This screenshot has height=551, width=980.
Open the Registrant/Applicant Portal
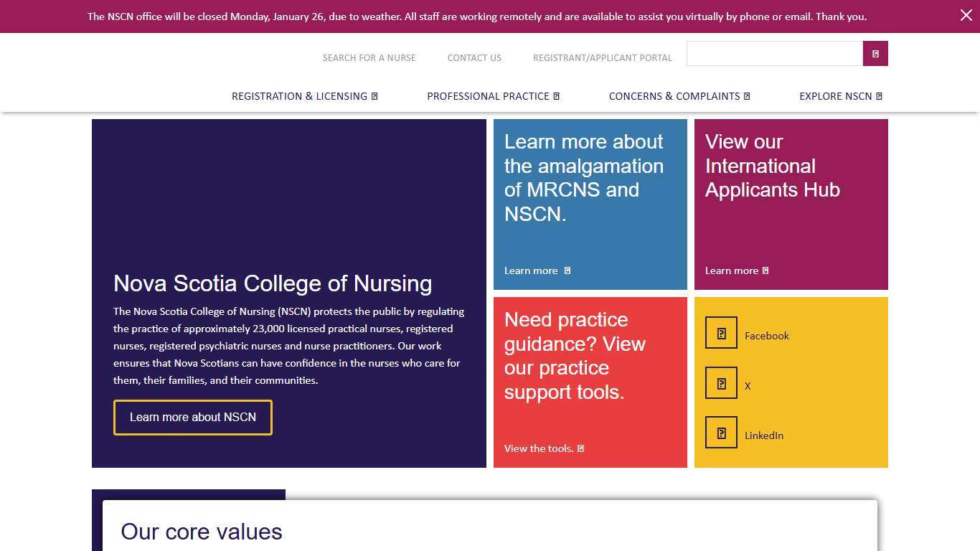click(x=602, y=57)
